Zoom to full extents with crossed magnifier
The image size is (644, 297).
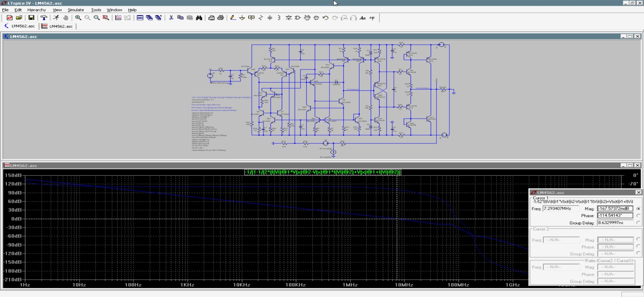[x=106, y=18]
